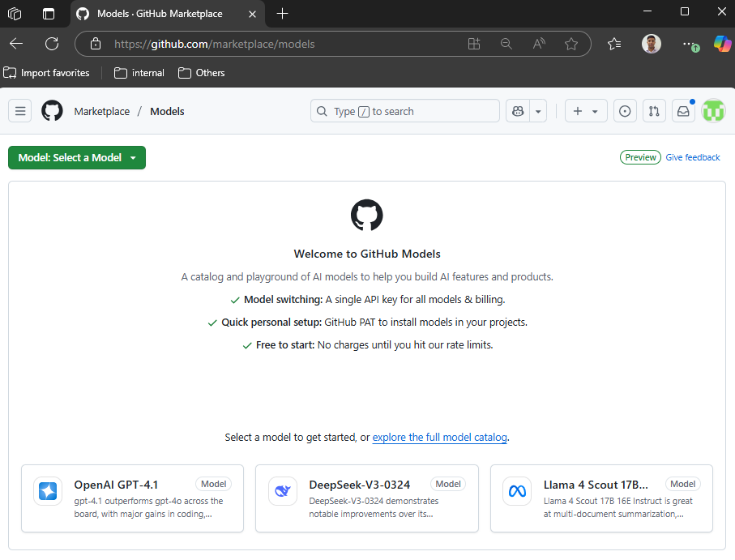The image size is (735, 560).
Task: Click the Models breadcrumb link
Action: [x=168, y=112]
